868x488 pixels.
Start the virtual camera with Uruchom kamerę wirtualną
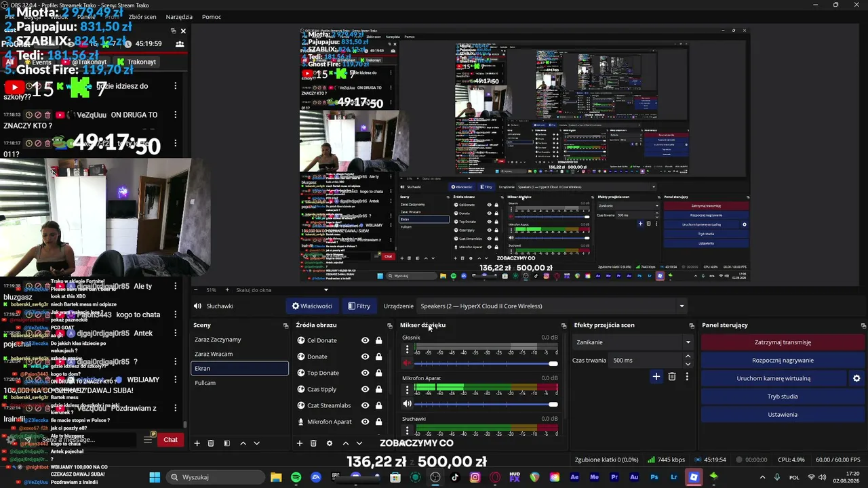click(774, 378)
